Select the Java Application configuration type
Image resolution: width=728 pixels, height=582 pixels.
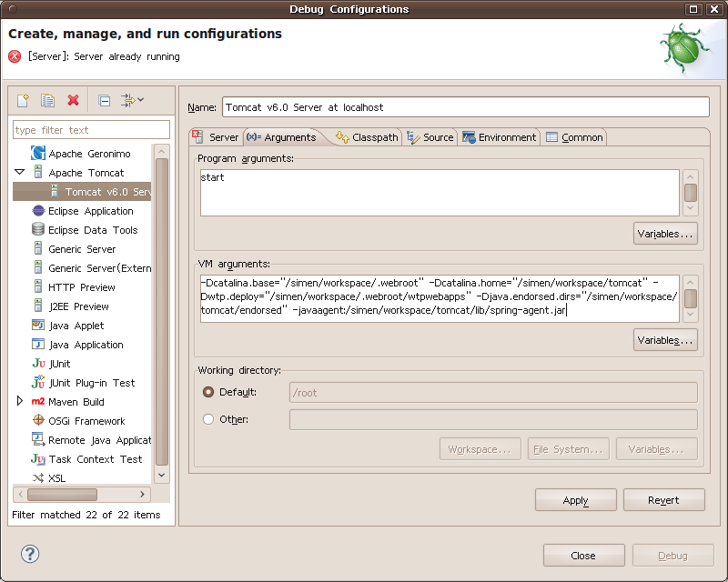(91, 344)
